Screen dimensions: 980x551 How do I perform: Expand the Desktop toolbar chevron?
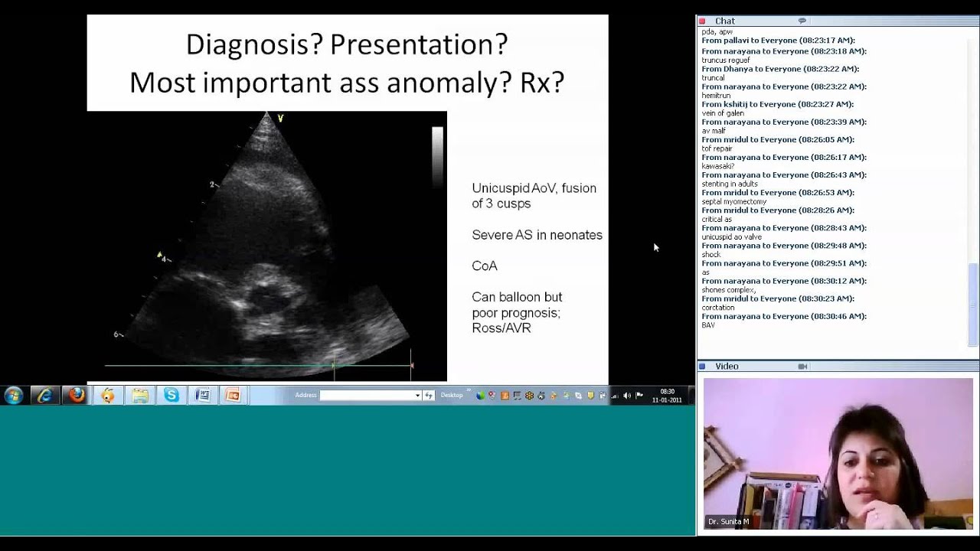click(469, 391)
